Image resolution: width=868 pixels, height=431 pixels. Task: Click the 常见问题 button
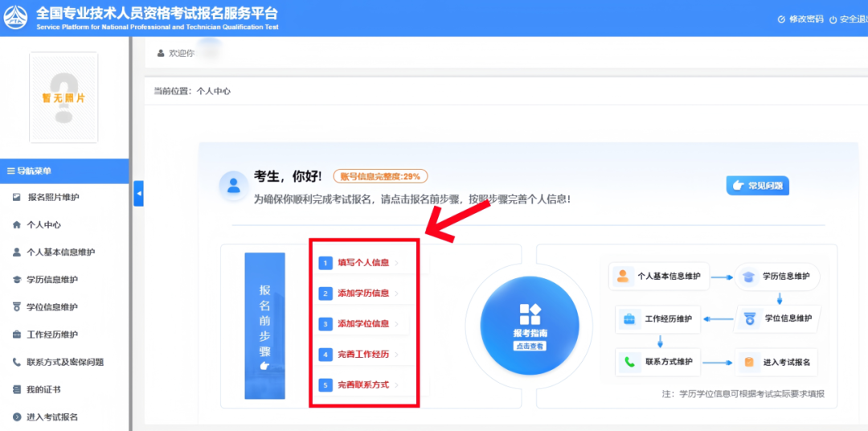pos(757,186)
